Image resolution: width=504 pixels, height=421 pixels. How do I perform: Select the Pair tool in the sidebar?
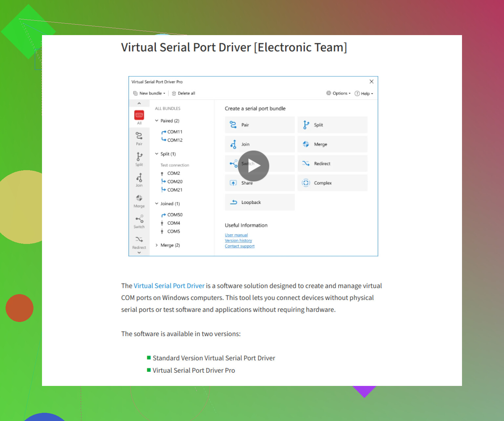click(x=139, y=136)
